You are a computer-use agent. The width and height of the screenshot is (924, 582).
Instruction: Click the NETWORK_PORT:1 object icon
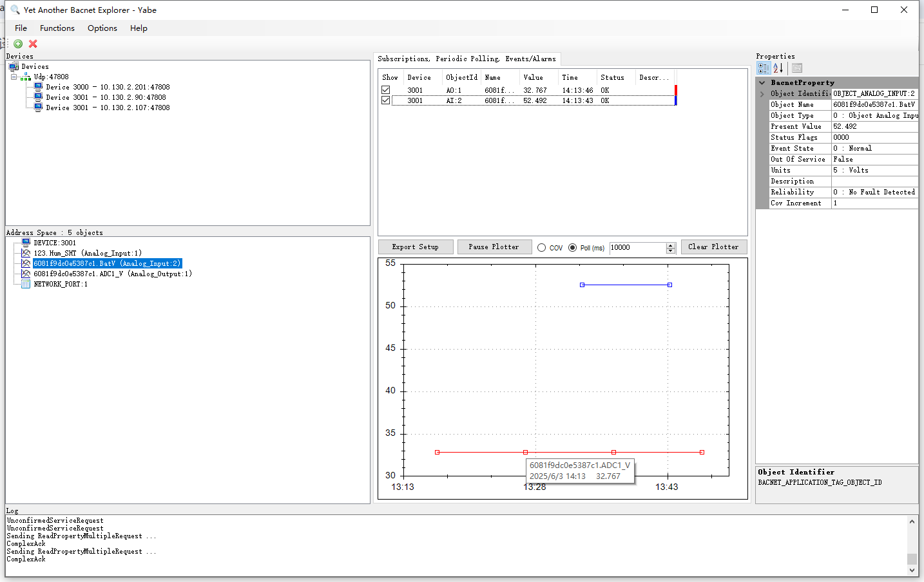pos(26,284)
